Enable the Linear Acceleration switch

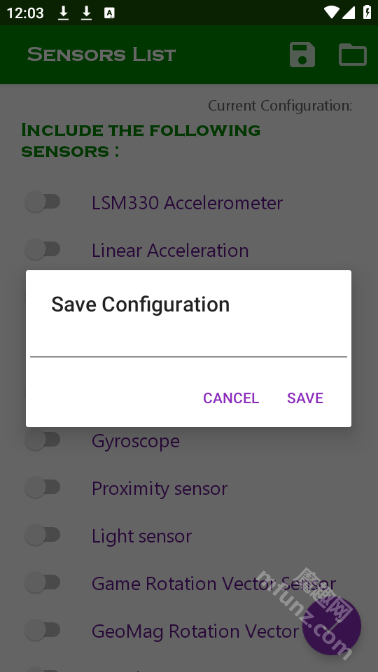point(42,249)
